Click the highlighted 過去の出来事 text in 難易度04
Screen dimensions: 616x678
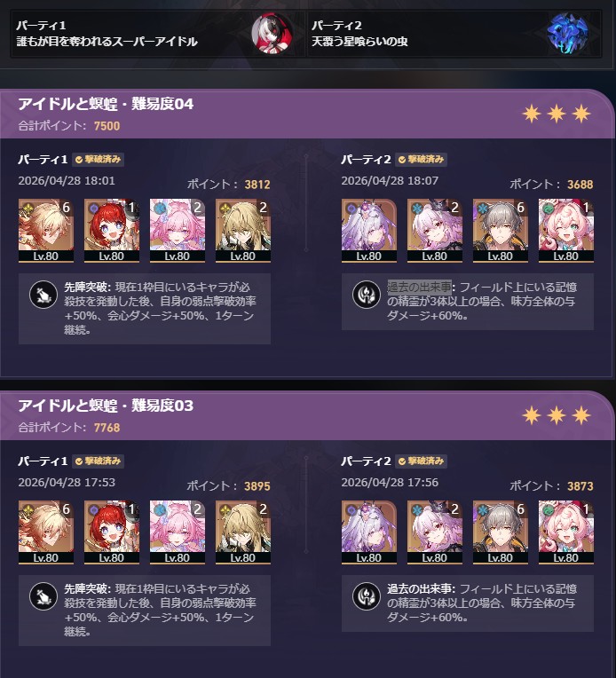(419, 287)
